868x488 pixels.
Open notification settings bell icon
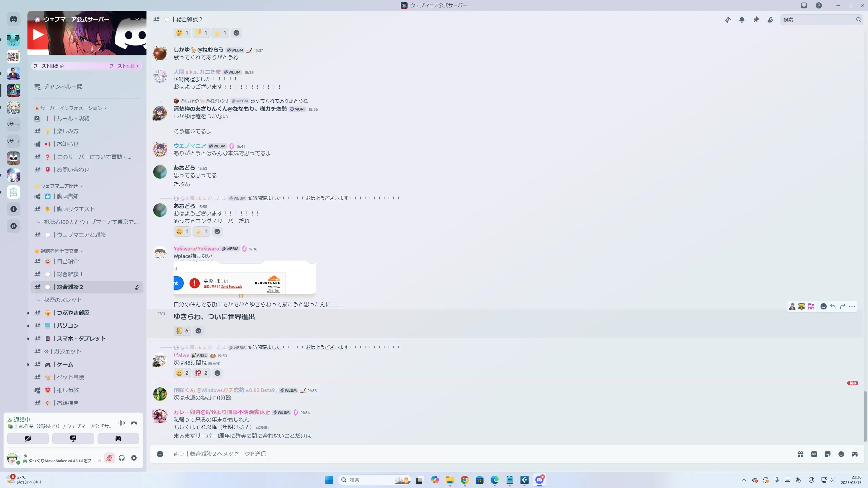point(742,20)
